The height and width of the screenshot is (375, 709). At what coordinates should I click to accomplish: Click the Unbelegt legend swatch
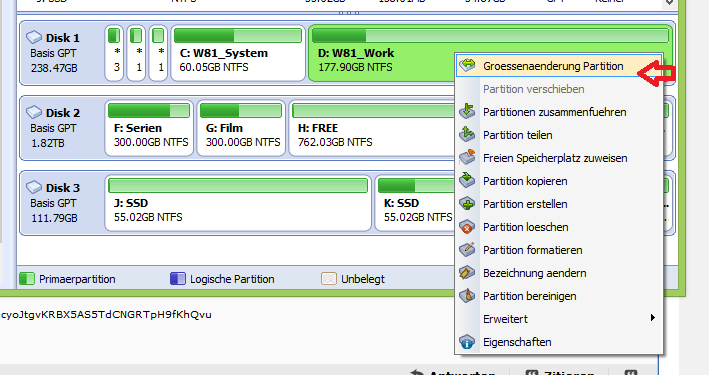tap(329, 279)
